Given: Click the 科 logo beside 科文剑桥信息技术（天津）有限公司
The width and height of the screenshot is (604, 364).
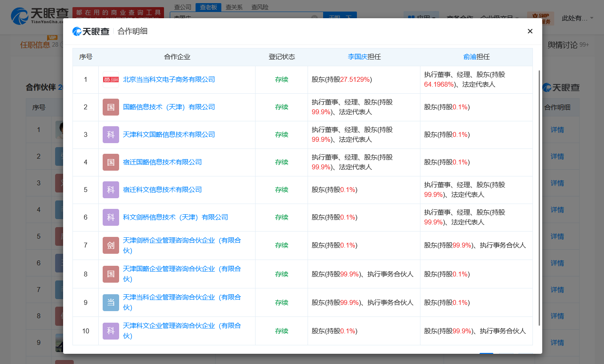Looking at the screenshot, I should click(x=111, y=217).
